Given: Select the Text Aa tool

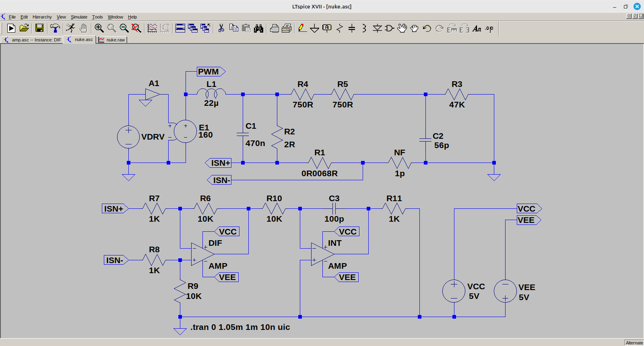Looking at the screenshot, I should click(477, 28).
